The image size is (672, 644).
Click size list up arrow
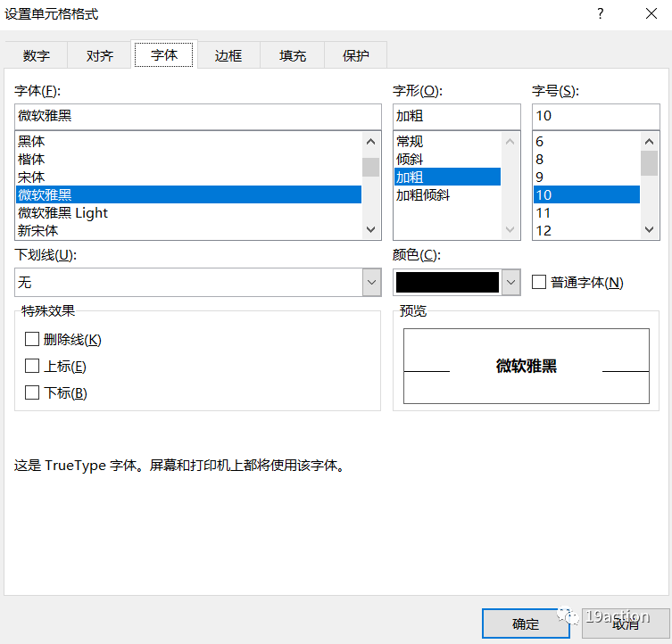(x=650, y=142)
